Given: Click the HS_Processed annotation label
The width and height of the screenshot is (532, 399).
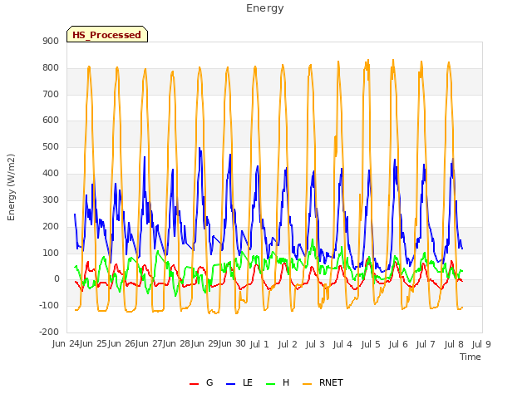Looking at the screenshot, I should click(x=107, y=35).
